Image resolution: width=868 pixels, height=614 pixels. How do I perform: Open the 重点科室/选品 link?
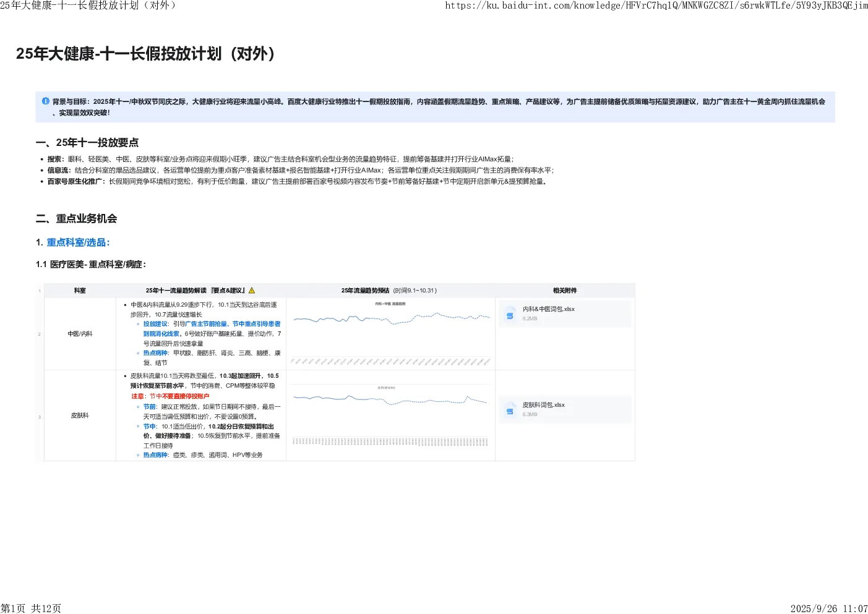(x=78, y=242)
